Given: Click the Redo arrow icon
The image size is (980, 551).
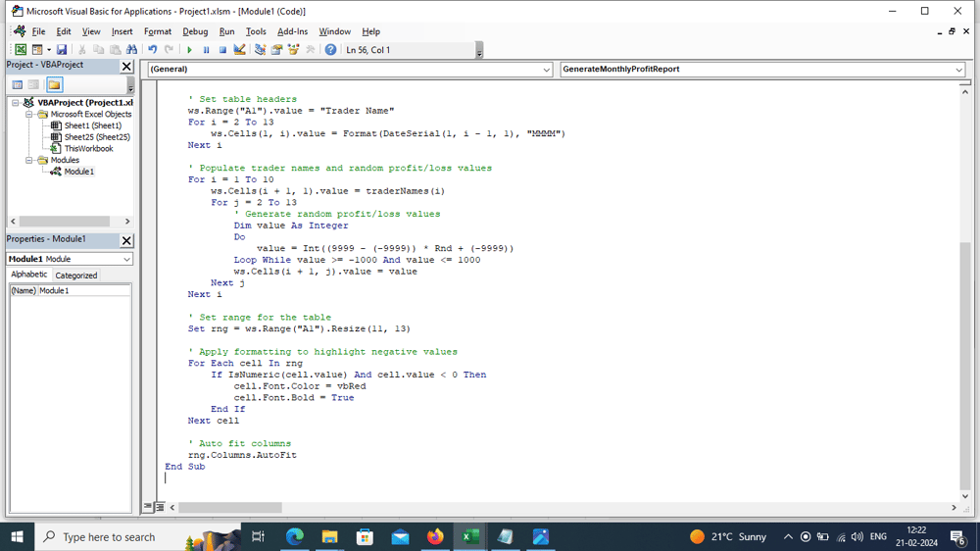Looking at the screenshot, I should pos(169,49).
